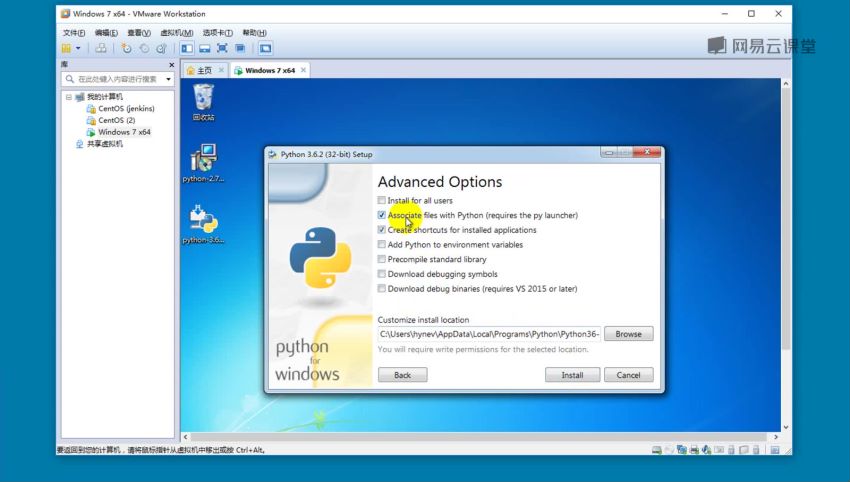Click the hard disk status bar icon

click(656, 450)
